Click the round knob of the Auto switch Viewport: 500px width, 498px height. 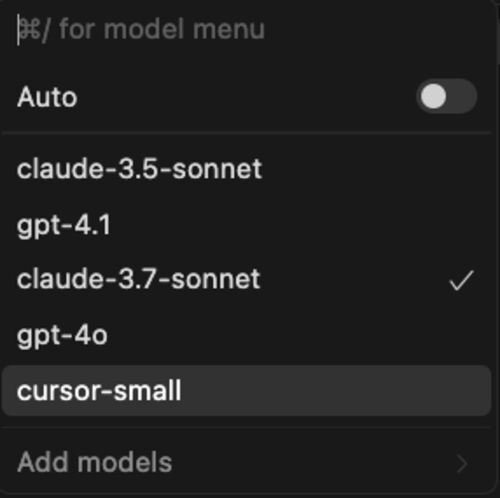point(433,96)
